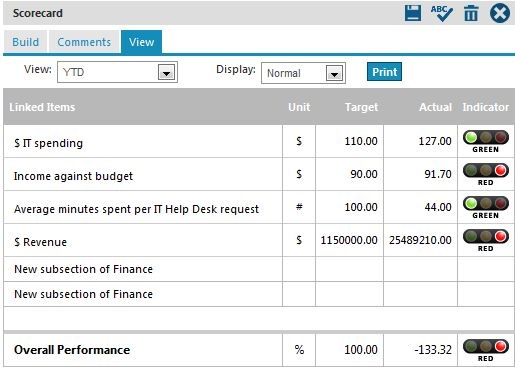This screenshot has width=515, height=367.
Task: Click red indicator for Income against budget
Action: [486, 174]
